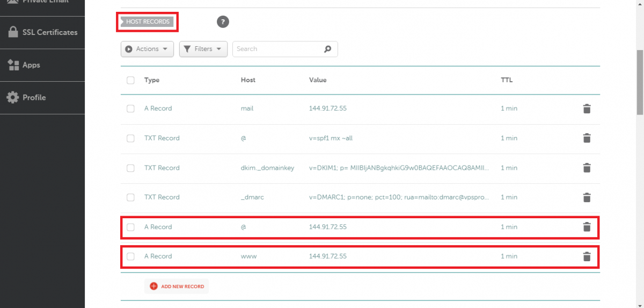The image size is (644, 308).
Task: Collapse the HOST RECORDS section label
Action: pyautogui.click(x=147, y=22)
